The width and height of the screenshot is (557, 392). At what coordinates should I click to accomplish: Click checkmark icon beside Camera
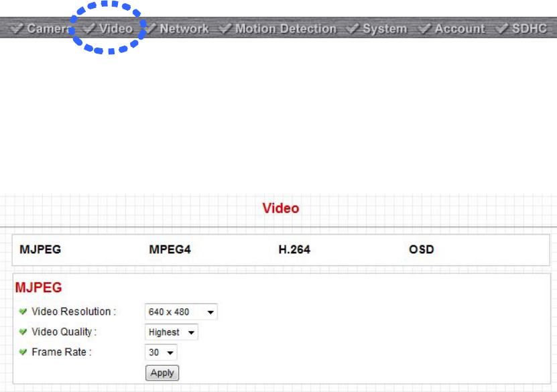(x=16, y=28)
